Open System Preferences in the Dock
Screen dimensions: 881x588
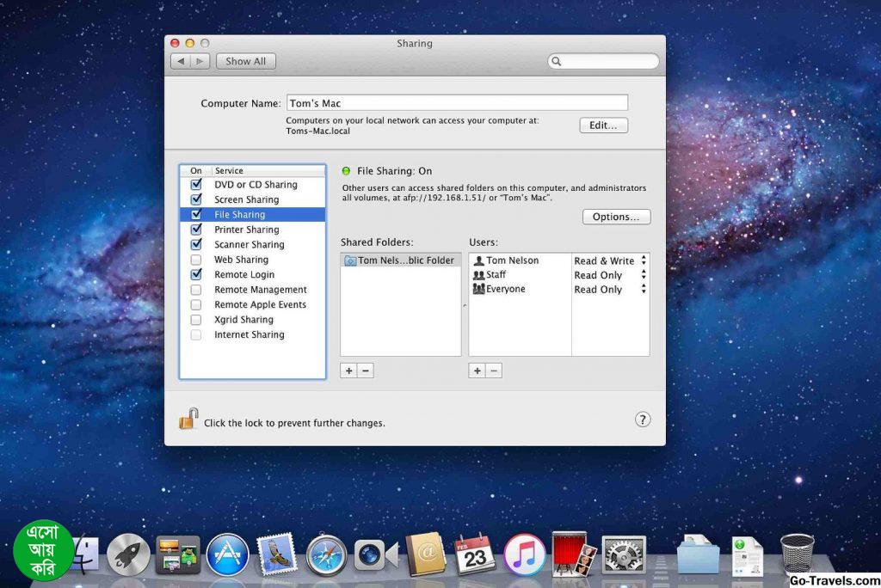tap(624, 555)
